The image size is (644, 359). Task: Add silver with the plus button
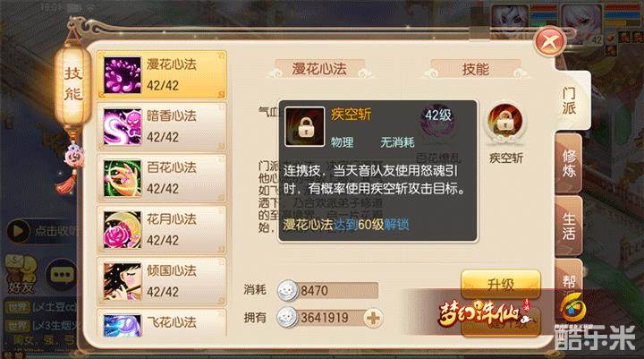tap(373, 318)
